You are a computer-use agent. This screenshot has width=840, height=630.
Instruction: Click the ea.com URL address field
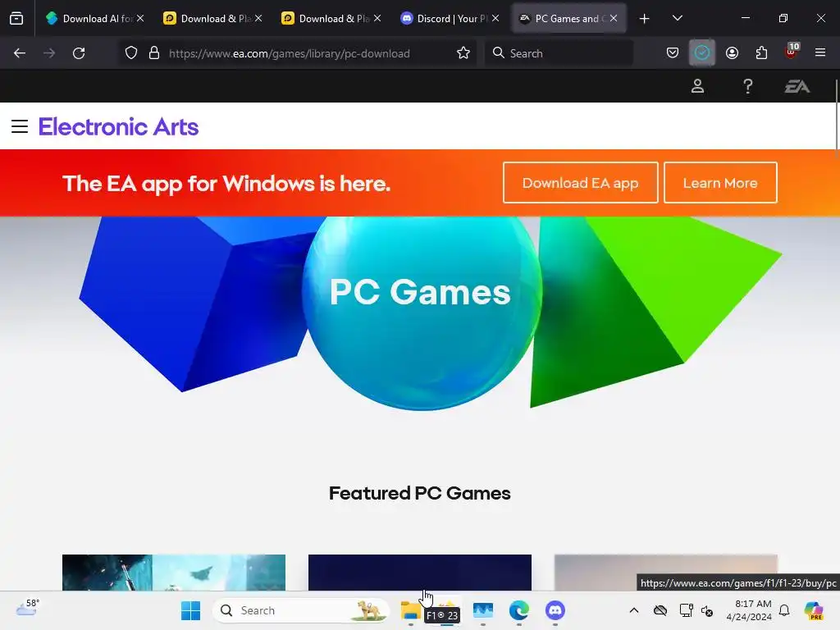(290, 53)
